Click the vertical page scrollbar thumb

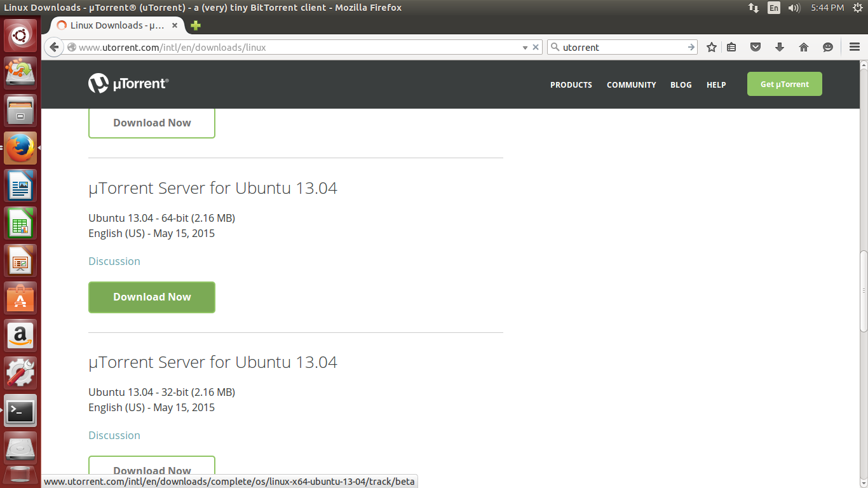[864, 291]
